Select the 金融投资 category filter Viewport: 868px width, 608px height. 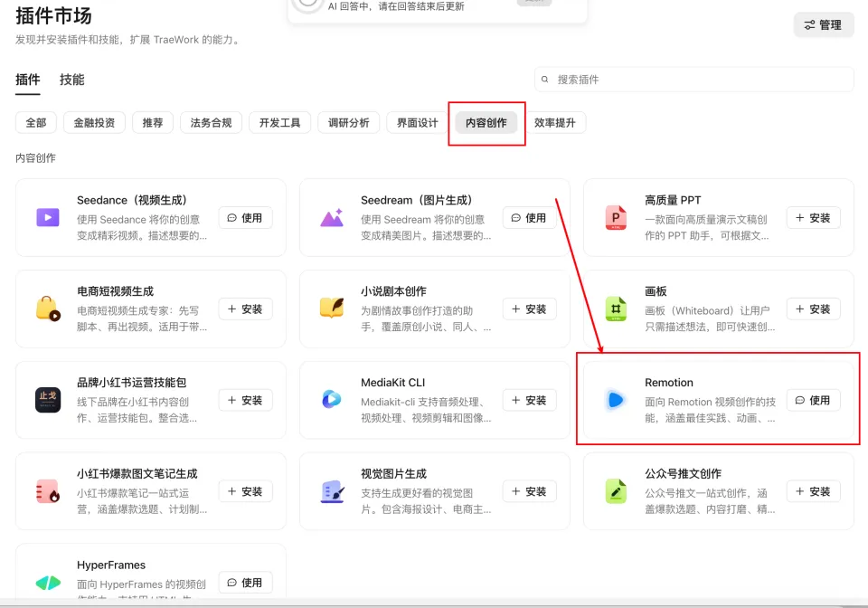(94, 122)
